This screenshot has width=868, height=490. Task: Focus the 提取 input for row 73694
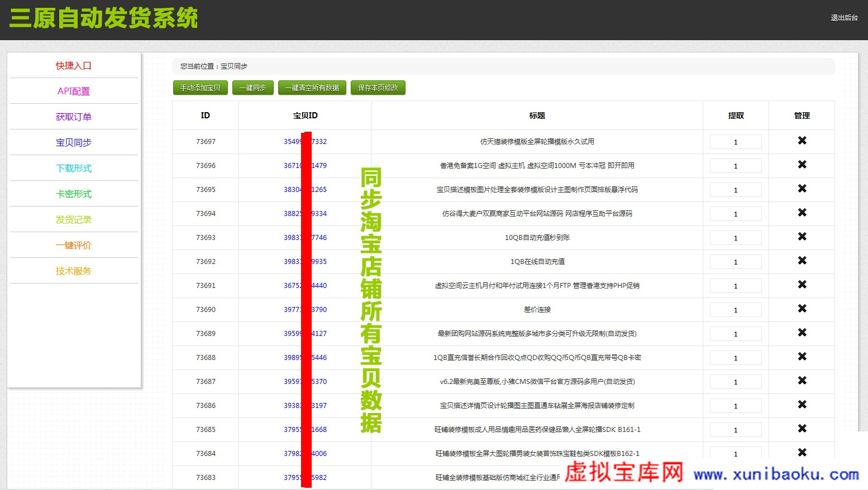[x=736, y=214]
